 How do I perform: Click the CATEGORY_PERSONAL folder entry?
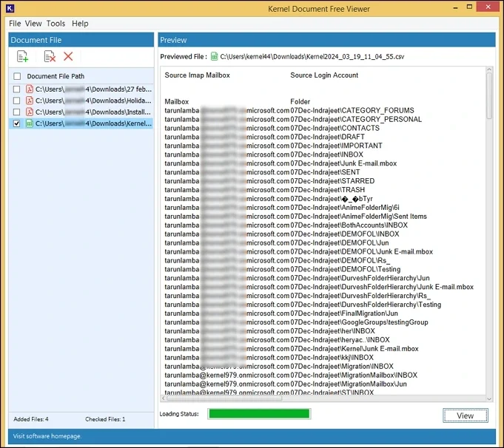pyautogui.click(x=356, y=120)
